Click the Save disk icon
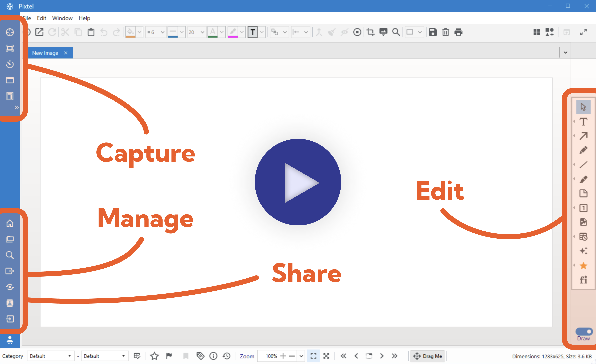Viewport: 596px width, 364px height. (x=433, y=32)
